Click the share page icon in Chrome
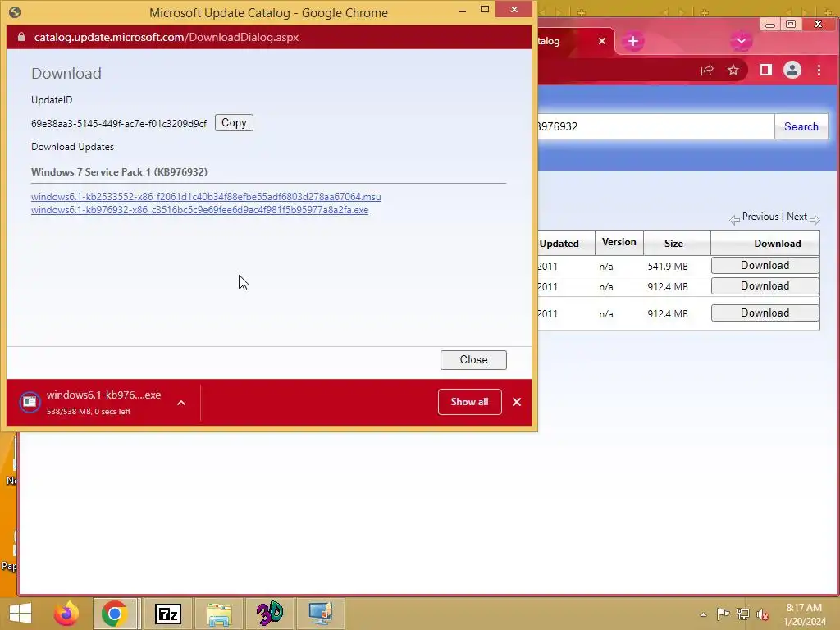The width and height of the screenshot is (840, 630). tap(706, 71)
